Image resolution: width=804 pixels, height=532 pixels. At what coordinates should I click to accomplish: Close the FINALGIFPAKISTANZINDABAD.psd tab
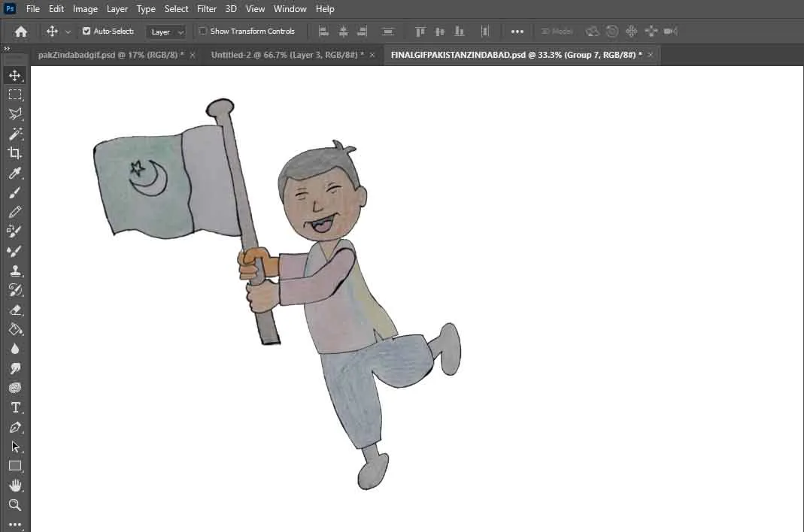click(651, 55)
